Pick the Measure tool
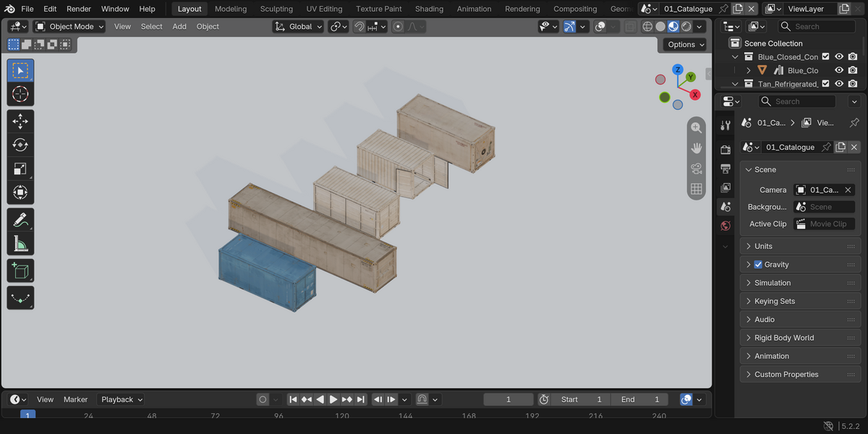 pyautogui.click(x=20, y=244)
